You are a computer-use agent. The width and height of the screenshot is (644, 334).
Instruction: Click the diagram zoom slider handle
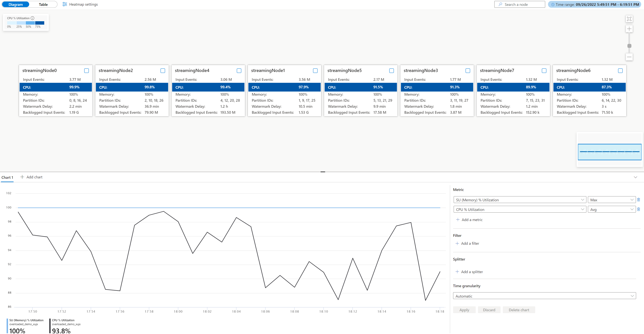[629, 46]
